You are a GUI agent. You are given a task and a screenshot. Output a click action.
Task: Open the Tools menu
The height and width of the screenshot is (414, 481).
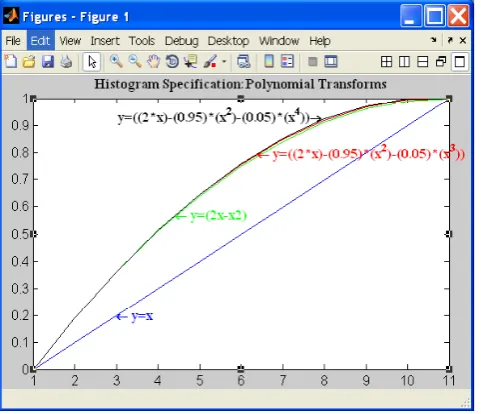pyautogui.click(x=142, y=41)
